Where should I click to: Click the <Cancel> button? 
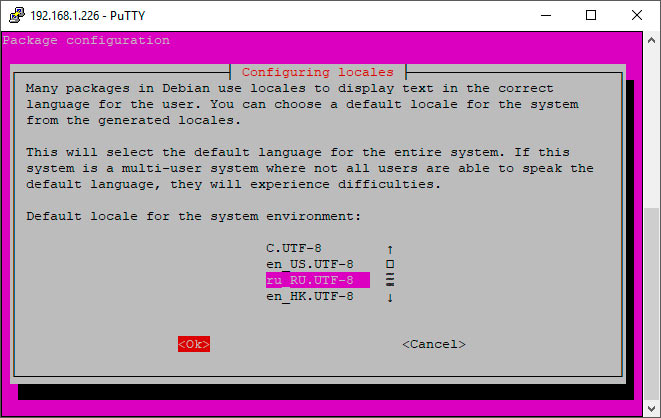(434, 344)
